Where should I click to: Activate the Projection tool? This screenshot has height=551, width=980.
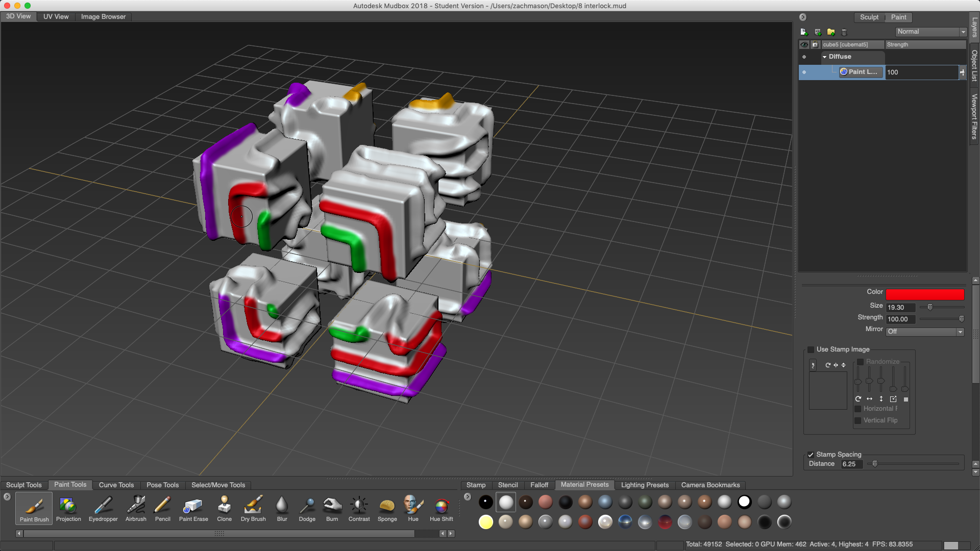click(68, 508)
